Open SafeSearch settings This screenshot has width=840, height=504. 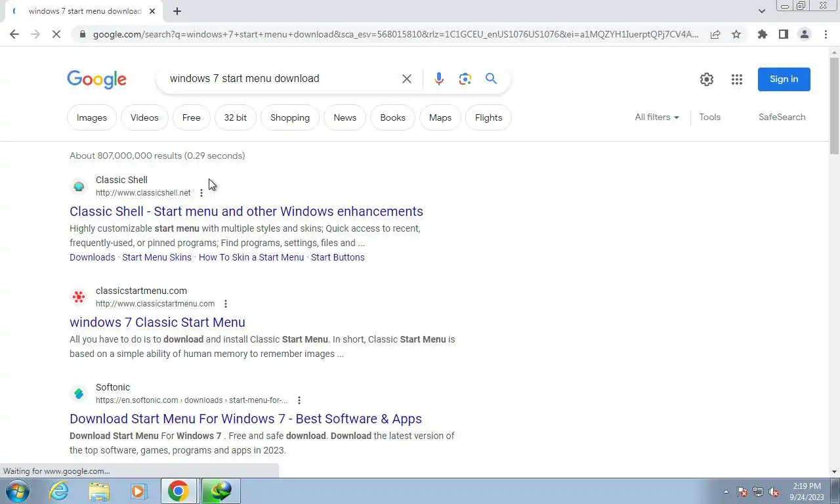(782, 117)
